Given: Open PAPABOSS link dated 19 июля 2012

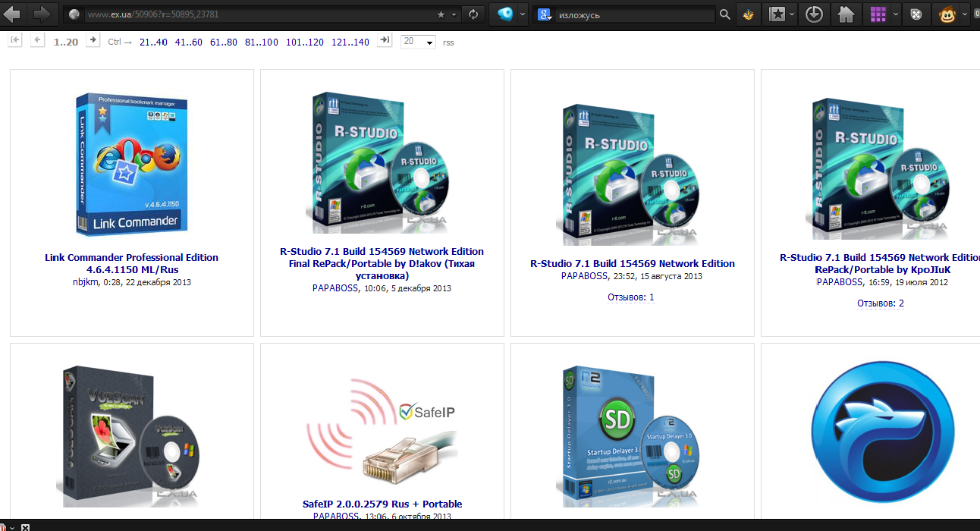Looking at the screenshot, I should point(840,282).
